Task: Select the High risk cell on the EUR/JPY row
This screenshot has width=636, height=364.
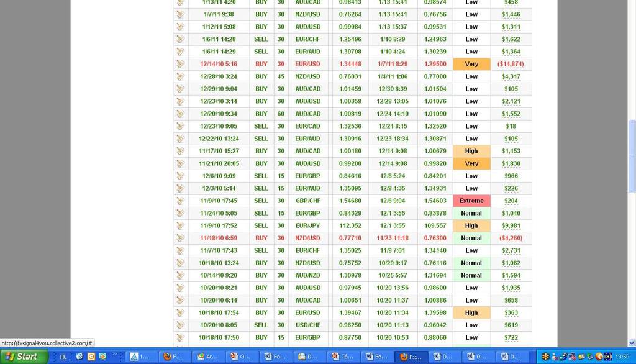Action: coord(471,225)
